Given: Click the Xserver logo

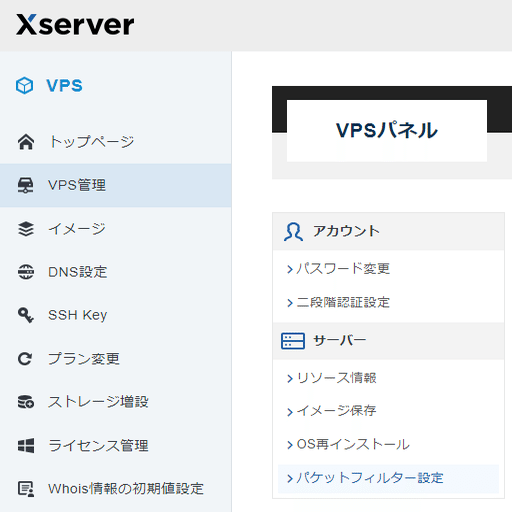Looking at the screenshot, I should pyautogui.click(x=75, y=25).
